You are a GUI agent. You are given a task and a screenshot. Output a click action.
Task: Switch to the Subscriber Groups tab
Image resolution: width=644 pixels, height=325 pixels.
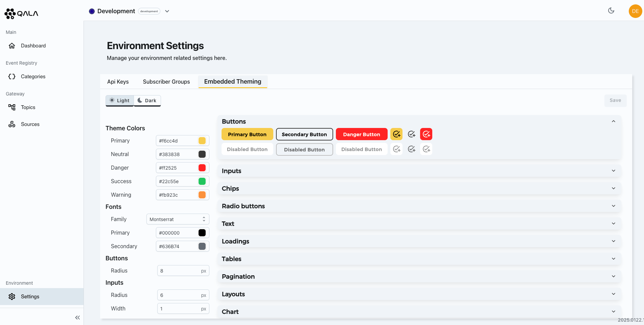[166, 82]
